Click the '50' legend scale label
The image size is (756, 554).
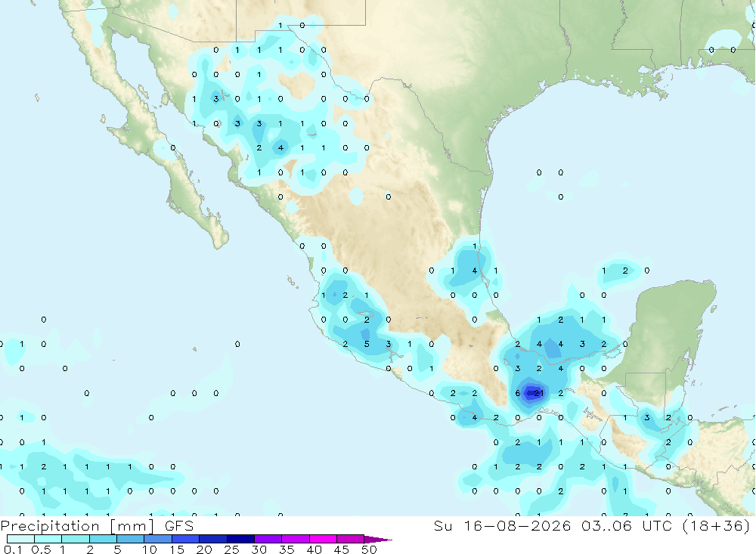point(369,549)
